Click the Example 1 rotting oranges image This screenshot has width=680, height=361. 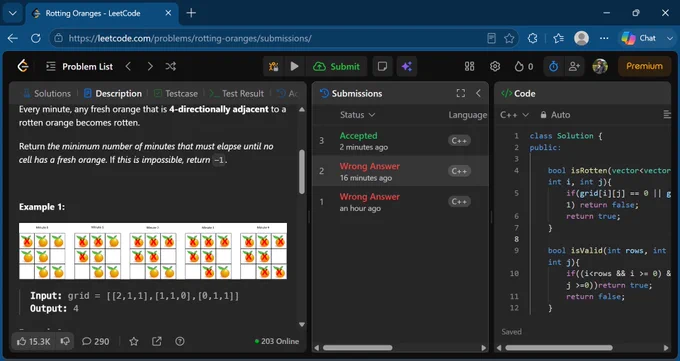pos(153,251)
